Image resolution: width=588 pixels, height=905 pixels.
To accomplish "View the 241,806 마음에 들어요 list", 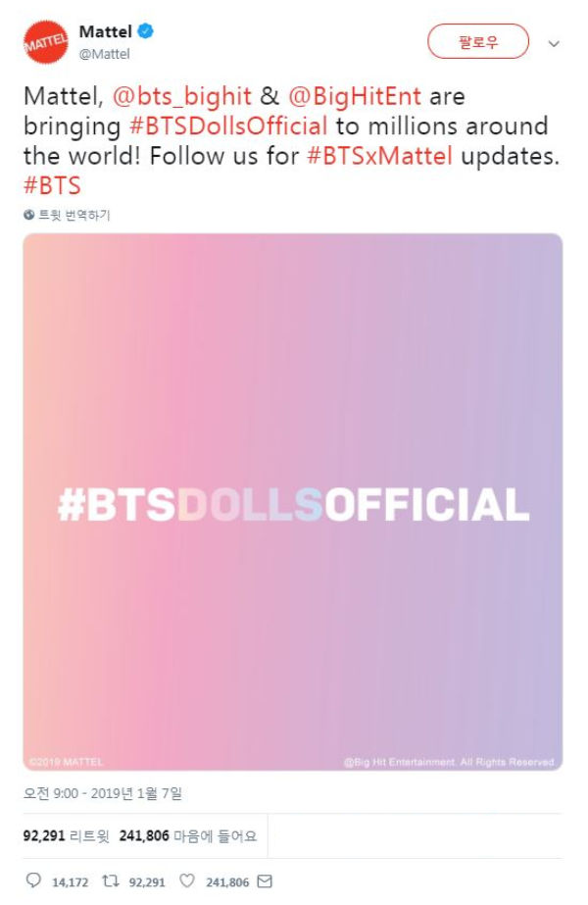I will (188, 835).
